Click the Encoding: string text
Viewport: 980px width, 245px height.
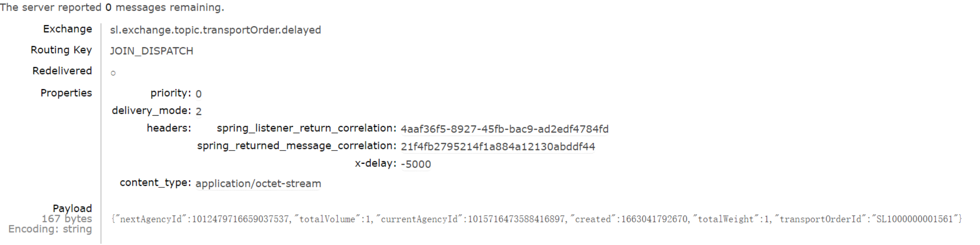(x=50, y=229)
